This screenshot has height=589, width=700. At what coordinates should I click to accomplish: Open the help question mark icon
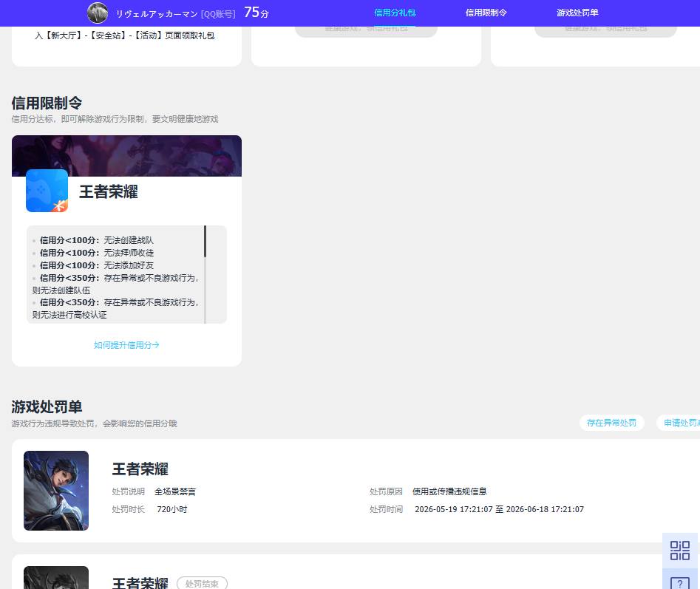[680, 583]
